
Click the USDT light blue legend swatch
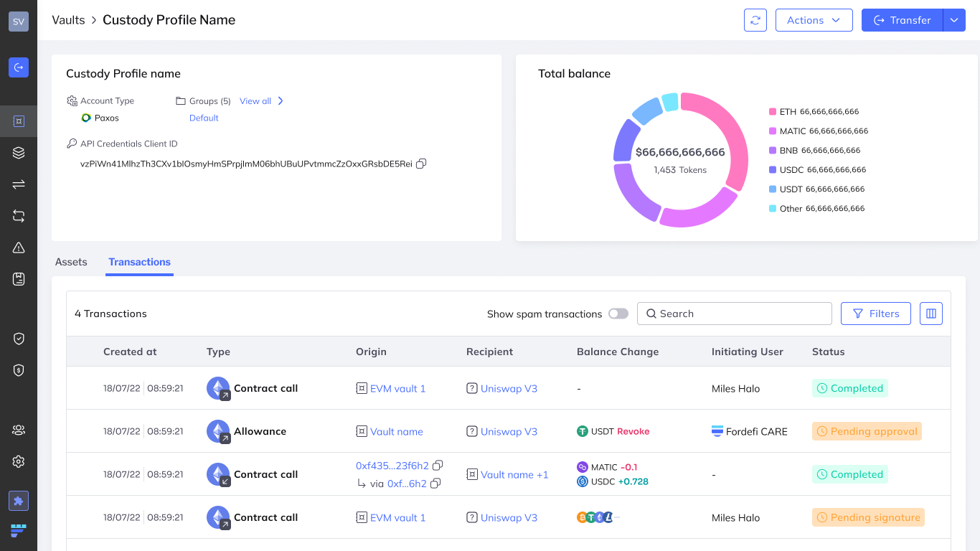(773, 189)
